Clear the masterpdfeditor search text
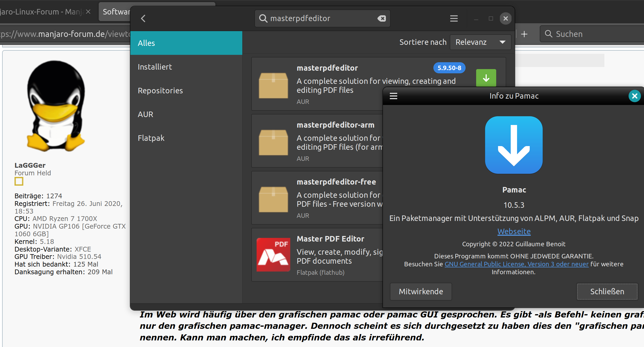Image resolution: width=644 pixels, height=347 pixels. point(382,18)
